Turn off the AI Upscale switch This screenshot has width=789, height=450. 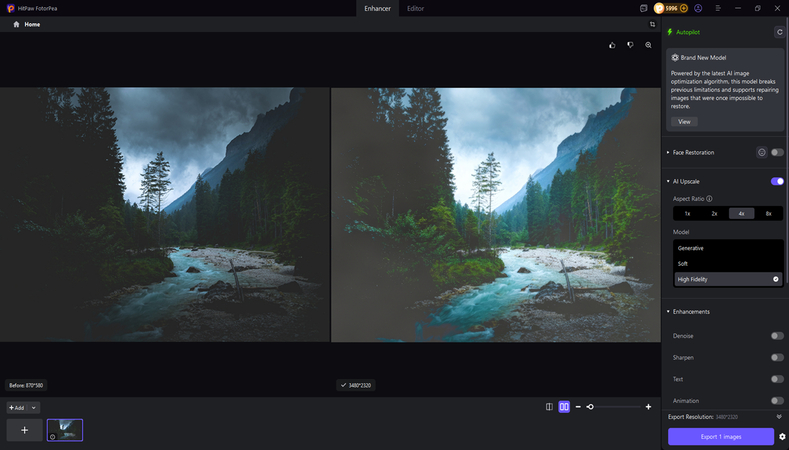(x=777, y=181)
